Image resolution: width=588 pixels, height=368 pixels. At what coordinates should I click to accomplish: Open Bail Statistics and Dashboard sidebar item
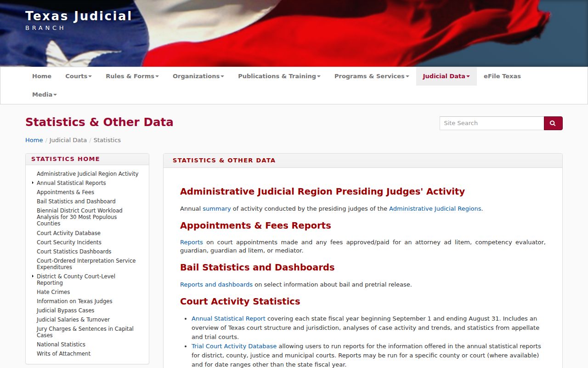tap(76, 201)
